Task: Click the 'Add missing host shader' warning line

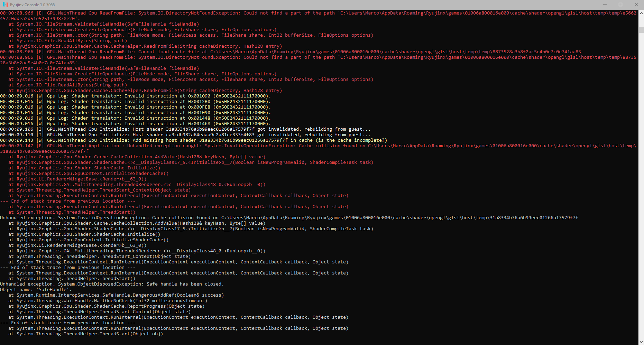Action: 194,140
